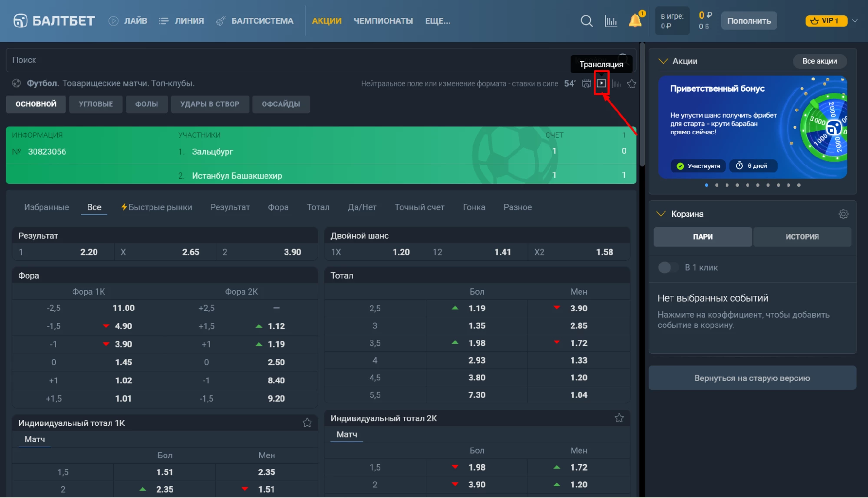Collapse the Корзина panel chevron
The height and width of the screenshot is (498, 868).
click(661, 213)
